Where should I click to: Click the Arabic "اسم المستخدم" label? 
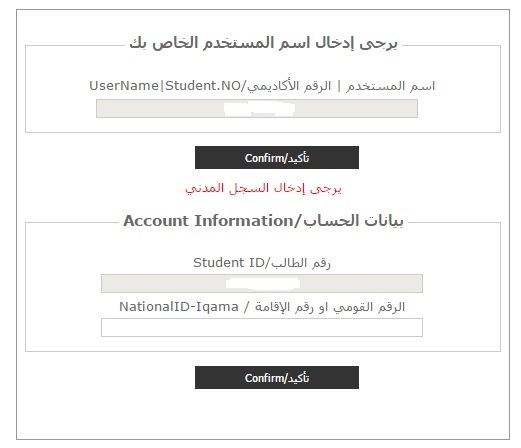390,86
